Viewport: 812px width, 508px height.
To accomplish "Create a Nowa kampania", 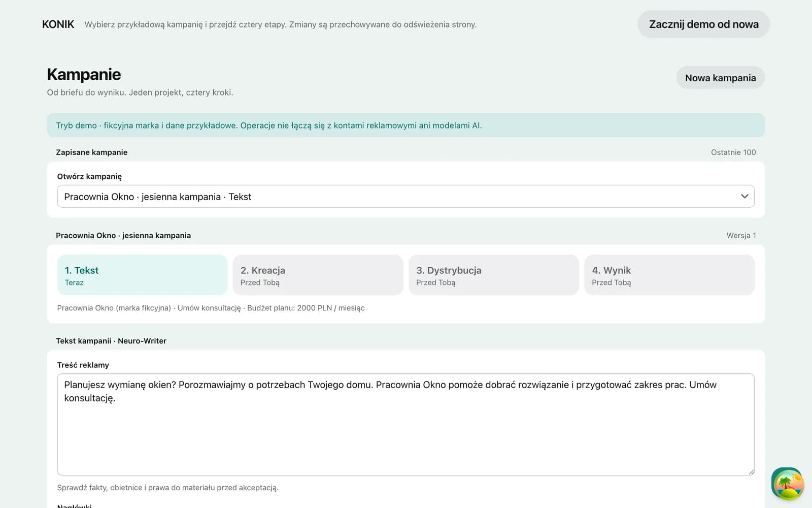I will click(720, 78).
